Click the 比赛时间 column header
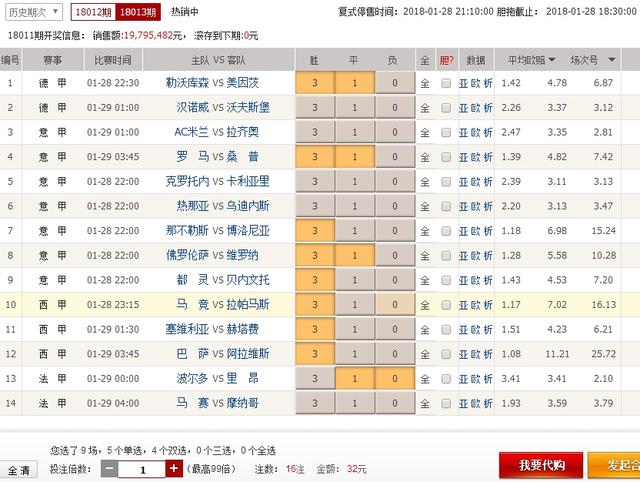This screenshot has height=482, width=640. (x=113, y=60)
